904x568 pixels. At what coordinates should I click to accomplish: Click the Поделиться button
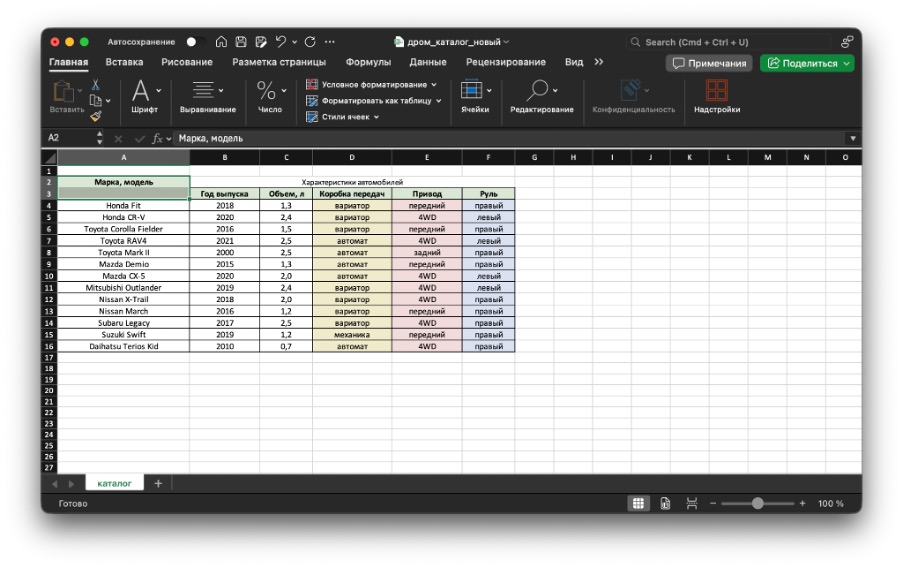click(807, 63)
